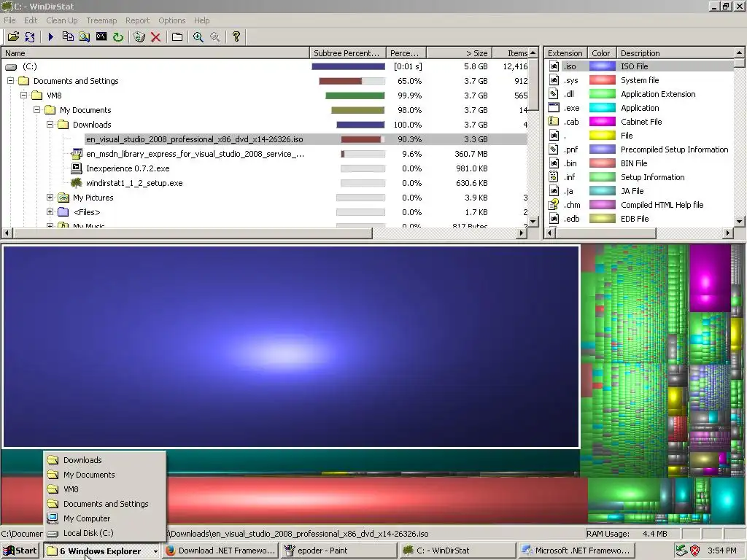Click the tree's horizontal scroll-right arrow

522,233
